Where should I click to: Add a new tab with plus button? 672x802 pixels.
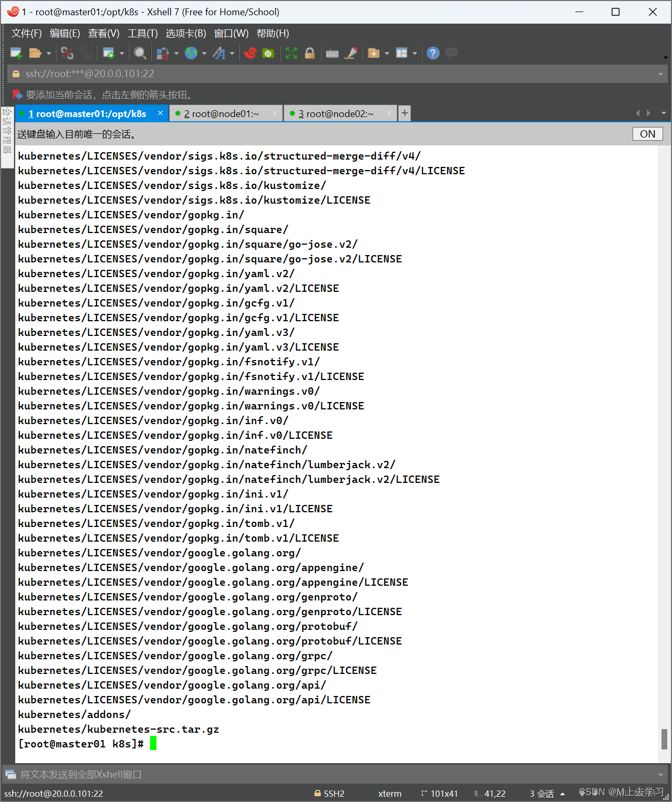pyautogui.click(x=404, y=113)
